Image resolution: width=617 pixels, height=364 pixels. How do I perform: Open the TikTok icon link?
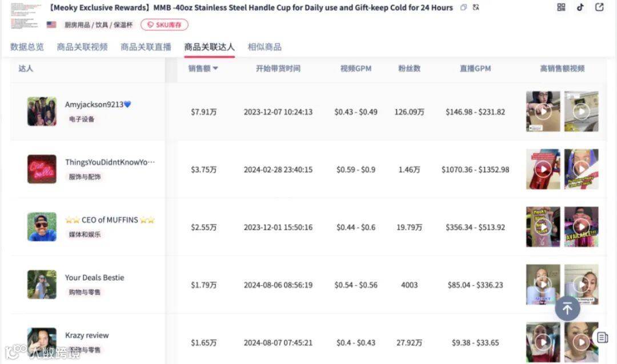pyautogui.click(x=580, y=7)
